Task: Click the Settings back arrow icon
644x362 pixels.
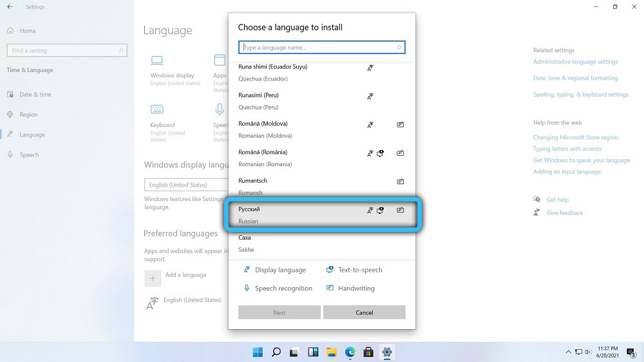Action: pos(10,6)
